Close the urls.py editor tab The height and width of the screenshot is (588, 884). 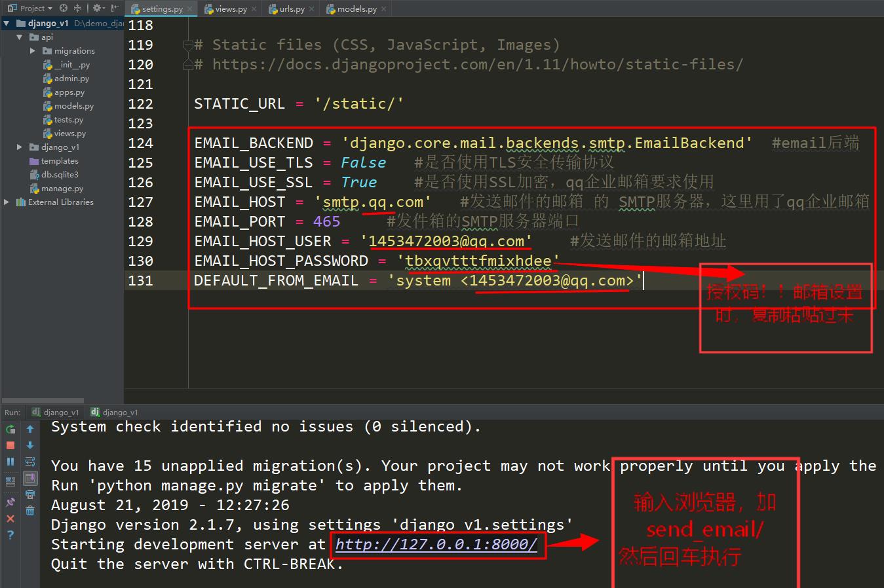tap(311, 9)
